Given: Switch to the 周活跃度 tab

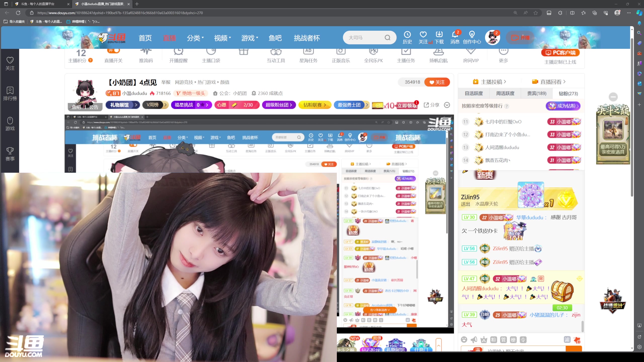Looking at the screenshot, I should coord(505,93).
